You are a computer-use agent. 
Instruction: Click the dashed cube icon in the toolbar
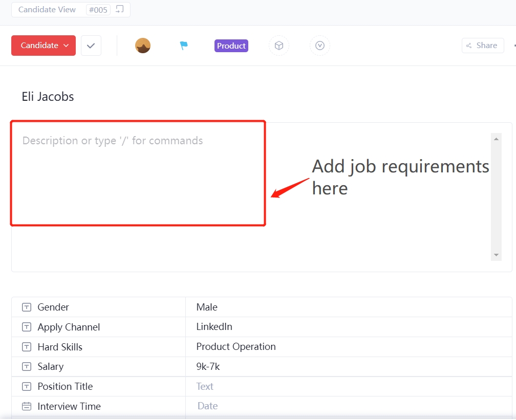pos(278,46)
